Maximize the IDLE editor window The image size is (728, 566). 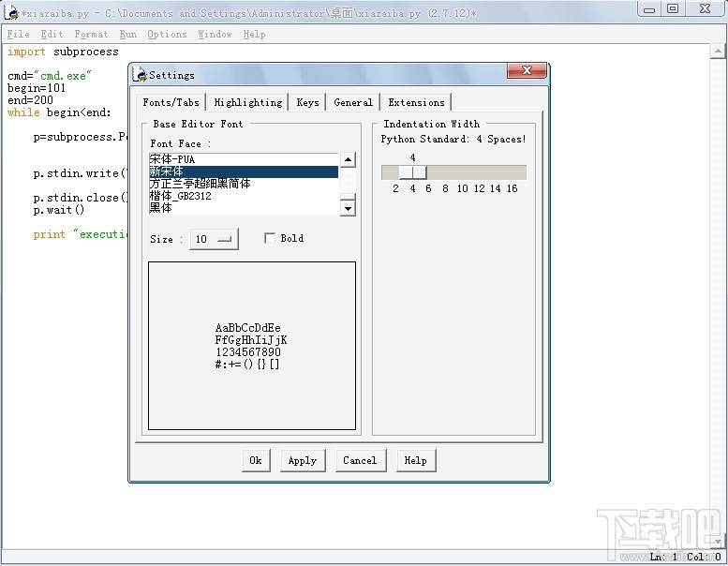pyautogui.click(x=673, y=8)
